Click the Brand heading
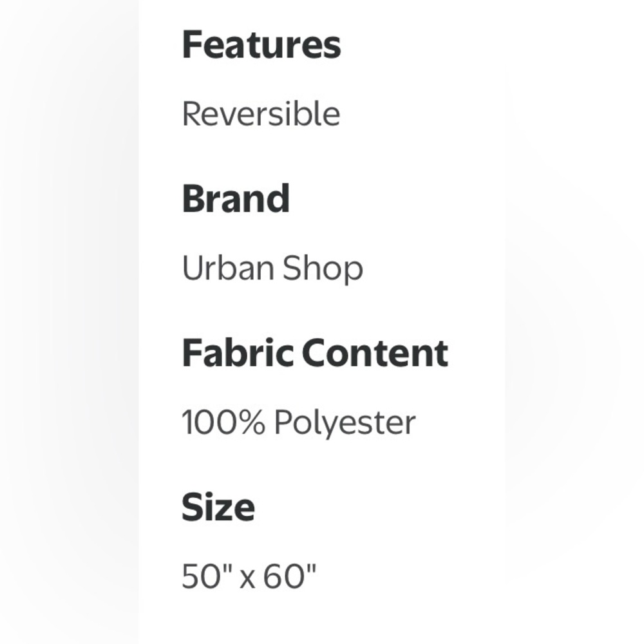644x644 pixels. (236, 199)
